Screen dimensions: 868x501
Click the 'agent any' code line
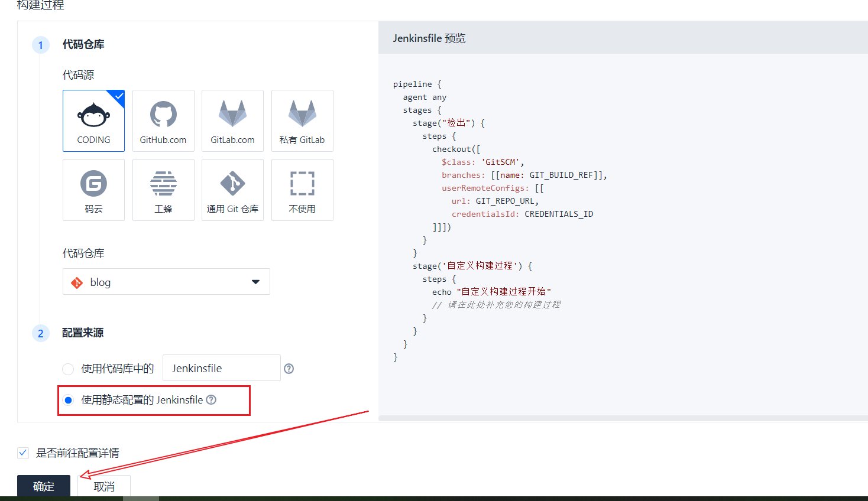click(x=425, y=97)
